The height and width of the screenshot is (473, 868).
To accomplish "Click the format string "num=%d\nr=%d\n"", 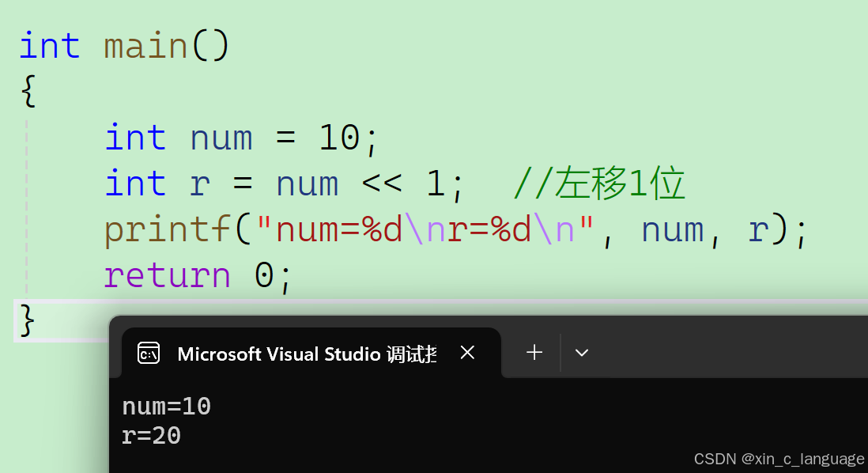I will (425, 229).
